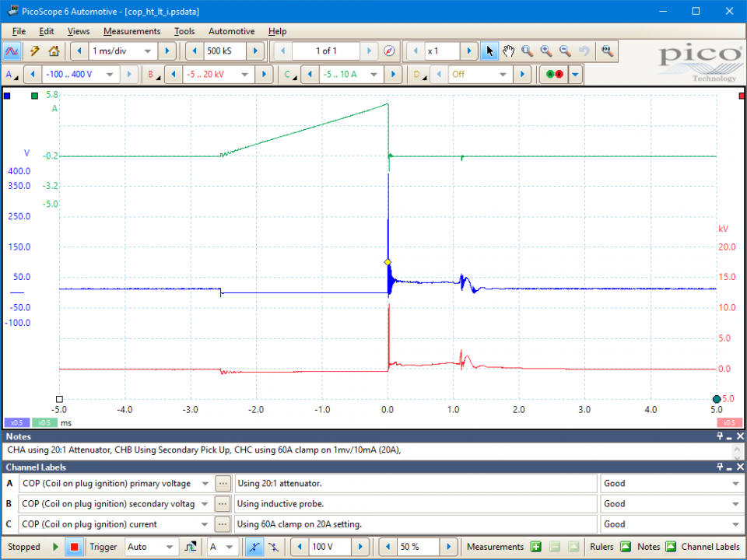747x560 pixels.
Task: Click the red-green signal generator icon
Action: point(555,75)
